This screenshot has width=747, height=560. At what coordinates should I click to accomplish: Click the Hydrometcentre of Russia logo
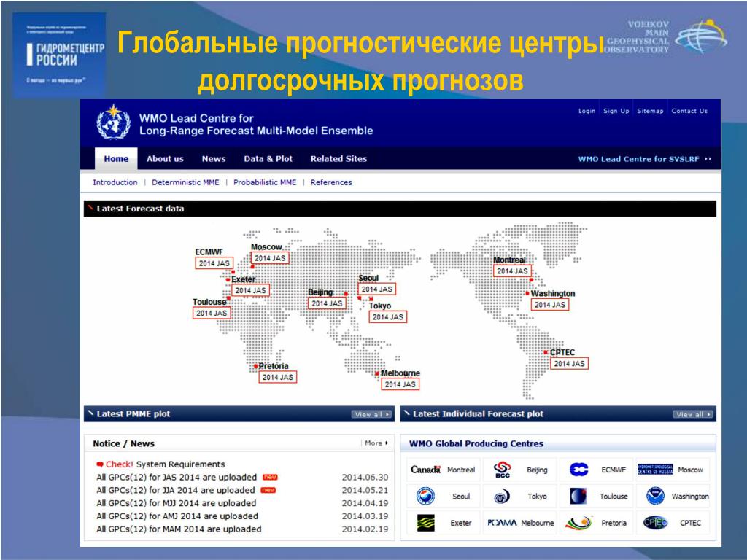(59, 55)
